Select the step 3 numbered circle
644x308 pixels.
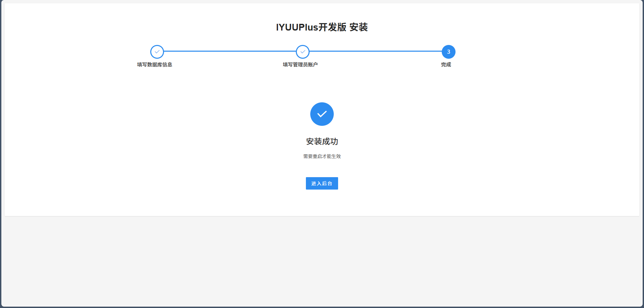pos(448,52)
